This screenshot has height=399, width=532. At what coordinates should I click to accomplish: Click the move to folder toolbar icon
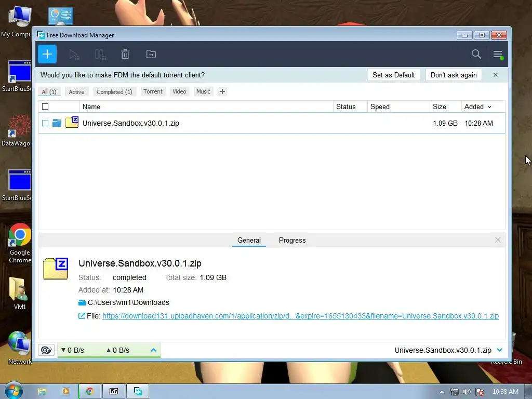pos(151,54)
